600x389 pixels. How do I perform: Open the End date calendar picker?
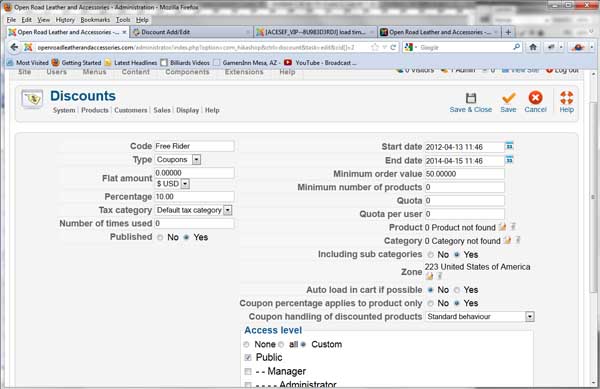click(509, 160)
